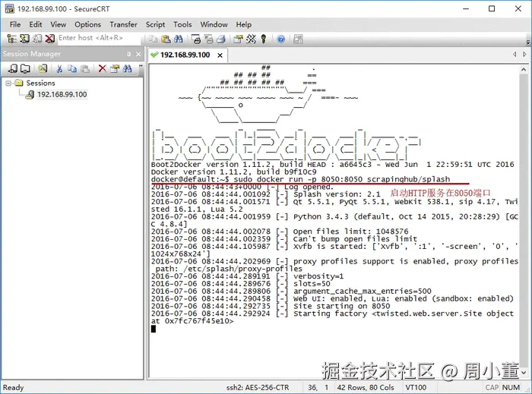The image size is (532, 394).
Task: Click the Quick Connect lightning icon
Action: click(24, 39)
